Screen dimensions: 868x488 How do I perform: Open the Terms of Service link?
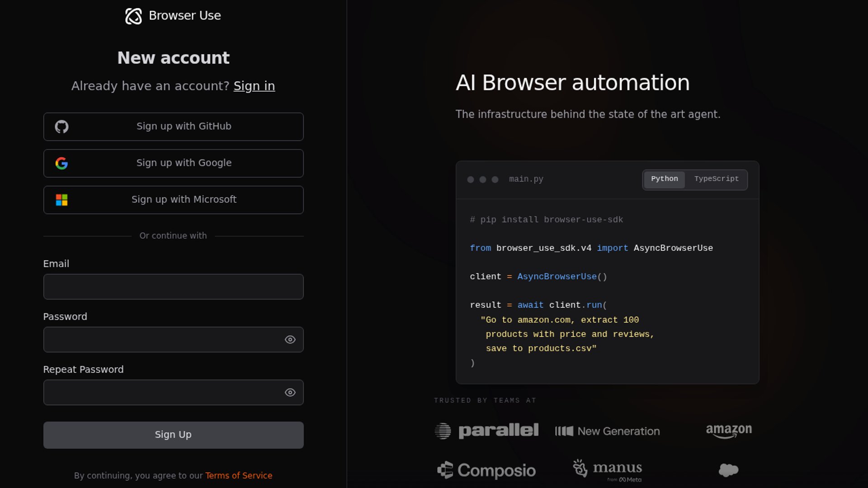(239, 475)
